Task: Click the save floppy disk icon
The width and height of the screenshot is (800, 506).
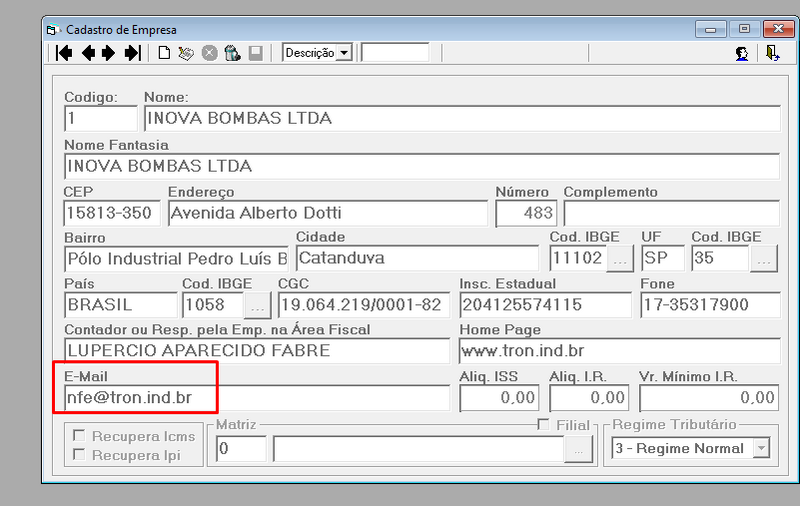Action: point(256,53)
